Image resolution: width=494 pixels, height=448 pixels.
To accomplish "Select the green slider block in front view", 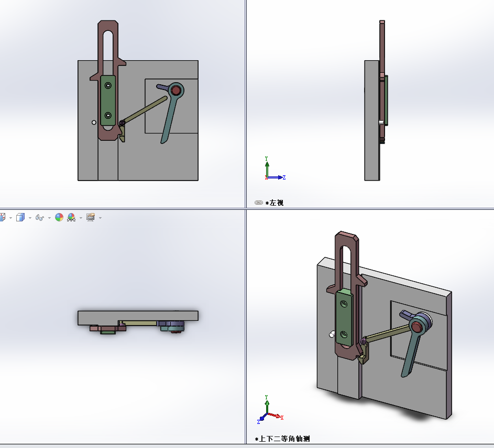I will pyautogui.click(x=108, y=100).
